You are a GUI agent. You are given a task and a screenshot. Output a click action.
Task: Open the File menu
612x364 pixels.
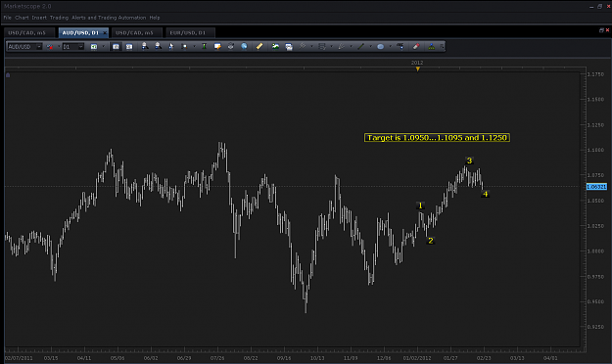(x=8, y=18)
